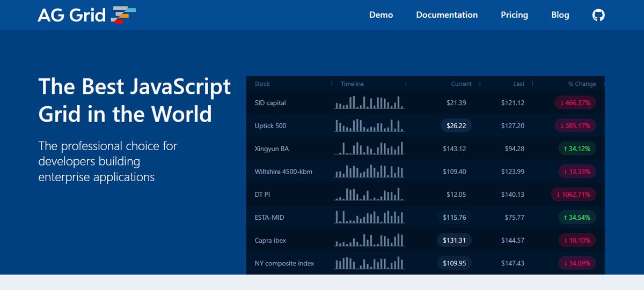Viewport: 644px width, 290px height.
Task: Open the Pricing link
Action: 514,15
